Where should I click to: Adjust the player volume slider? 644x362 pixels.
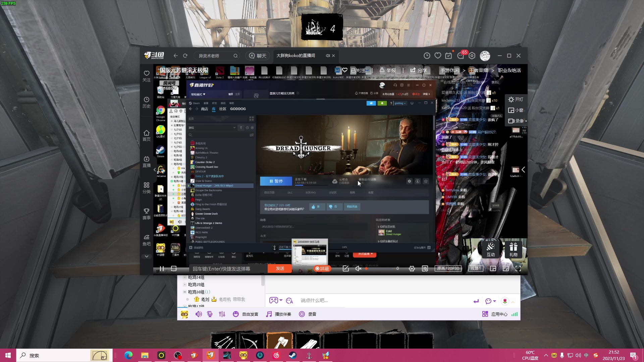[379, 268]
